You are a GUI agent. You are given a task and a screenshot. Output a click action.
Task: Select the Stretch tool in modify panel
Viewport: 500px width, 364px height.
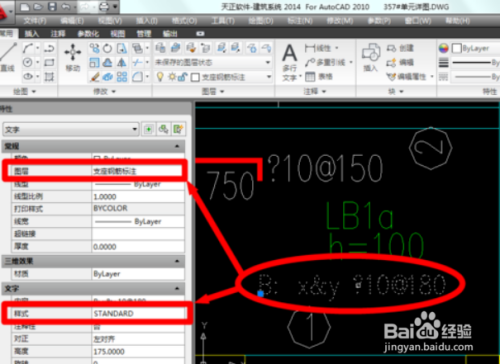pyautogui.click(x=122, y=48)
